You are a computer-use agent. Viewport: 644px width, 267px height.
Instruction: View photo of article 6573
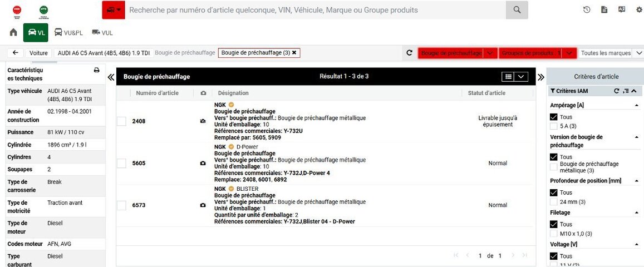203,205
